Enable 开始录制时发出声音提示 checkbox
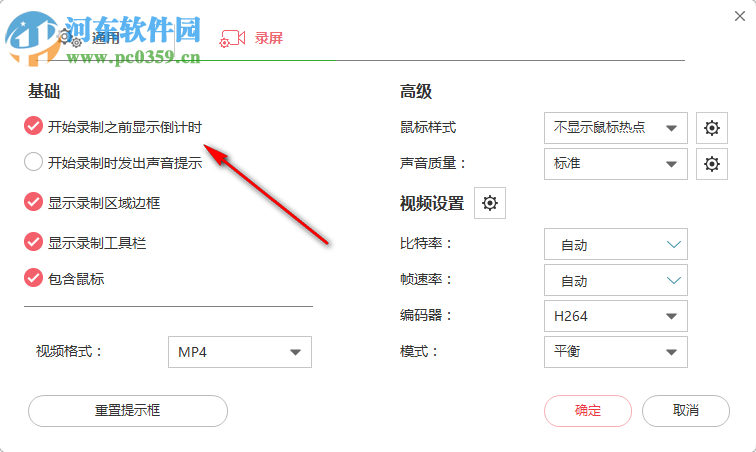 coord(33,162)
